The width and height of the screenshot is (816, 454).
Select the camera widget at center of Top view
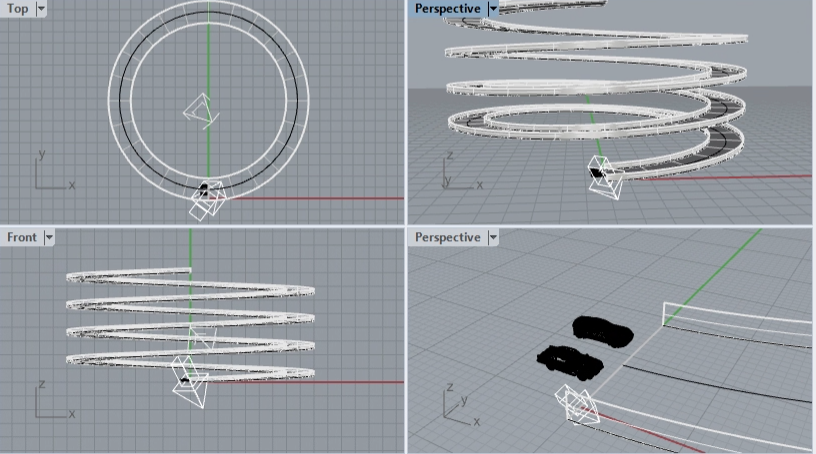[x=198, y=110]
